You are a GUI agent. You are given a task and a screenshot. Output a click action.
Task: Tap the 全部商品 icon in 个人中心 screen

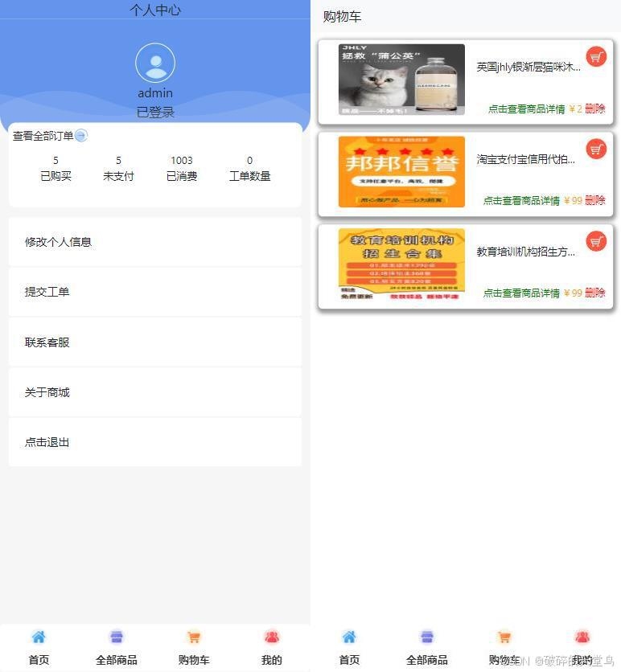[x=117, y=637]
